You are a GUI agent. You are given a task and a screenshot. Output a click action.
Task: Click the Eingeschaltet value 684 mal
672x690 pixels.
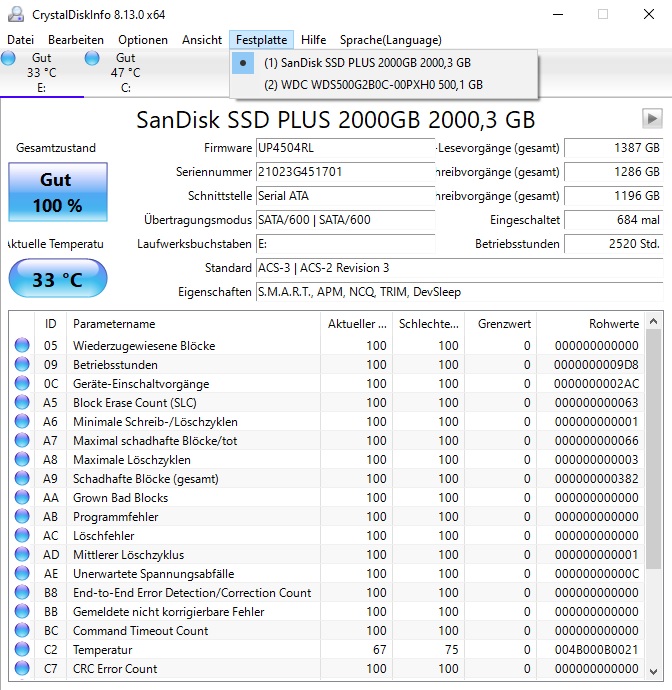click(613, 220)
